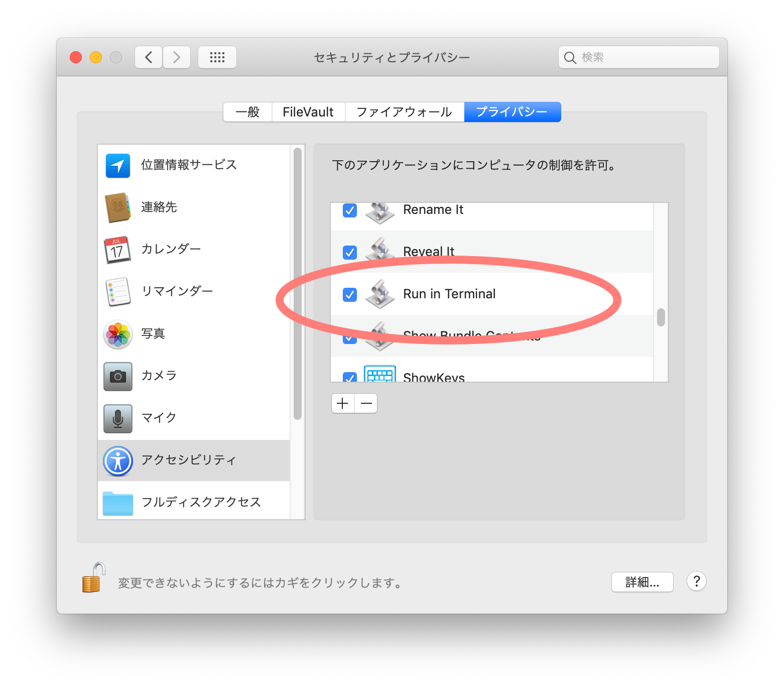Click the show-all grid button
The width and height of the screenshot is (784, 688).
click(217, 57)
